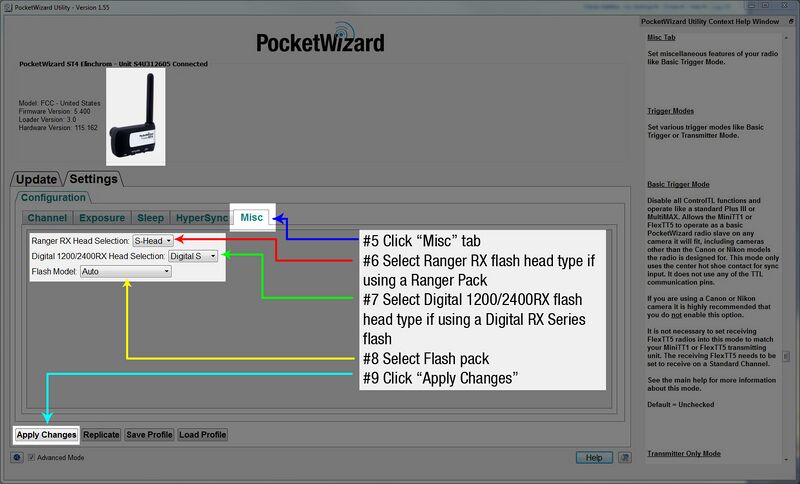Click the round icon beside Advanced Mode
Image resolution: width=800 pixels, height=484 pixels.
tap(17, 457)
